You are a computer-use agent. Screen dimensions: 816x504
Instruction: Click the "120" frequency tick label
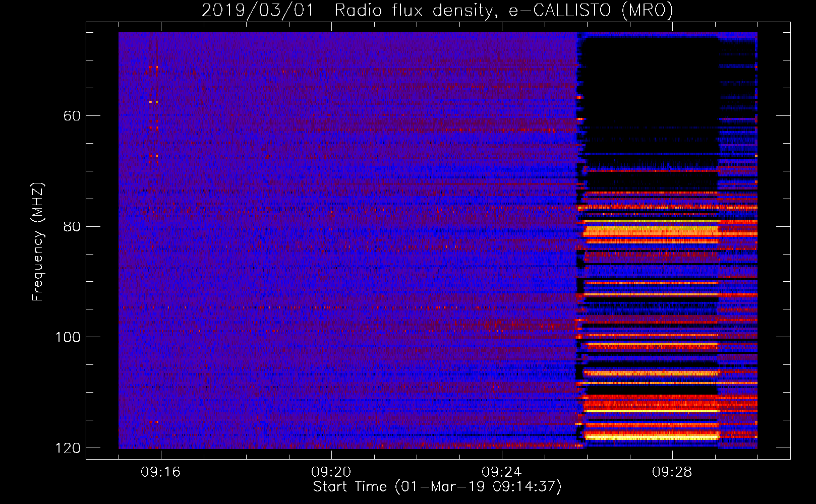[x=68, y=448]
